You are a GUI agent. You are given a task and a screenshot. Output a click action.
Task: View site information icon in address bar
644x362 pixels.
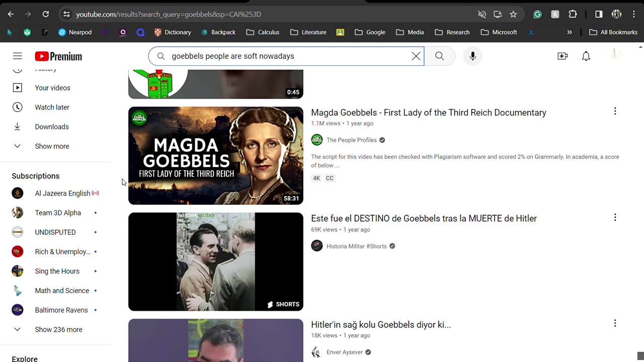66,14
